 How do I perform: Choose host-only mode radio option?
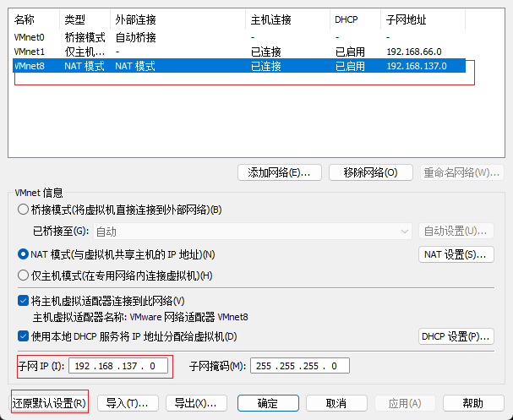point(23,275)
